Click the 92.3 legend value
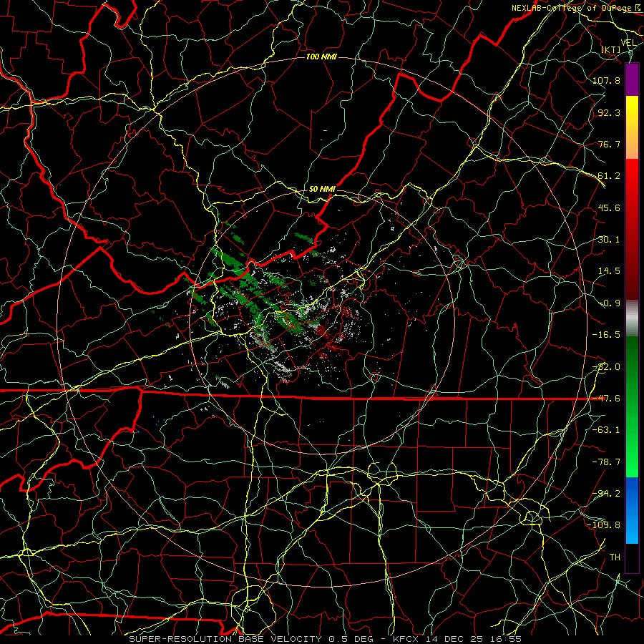This screenshot has width=644, height=644. (609, 112)
